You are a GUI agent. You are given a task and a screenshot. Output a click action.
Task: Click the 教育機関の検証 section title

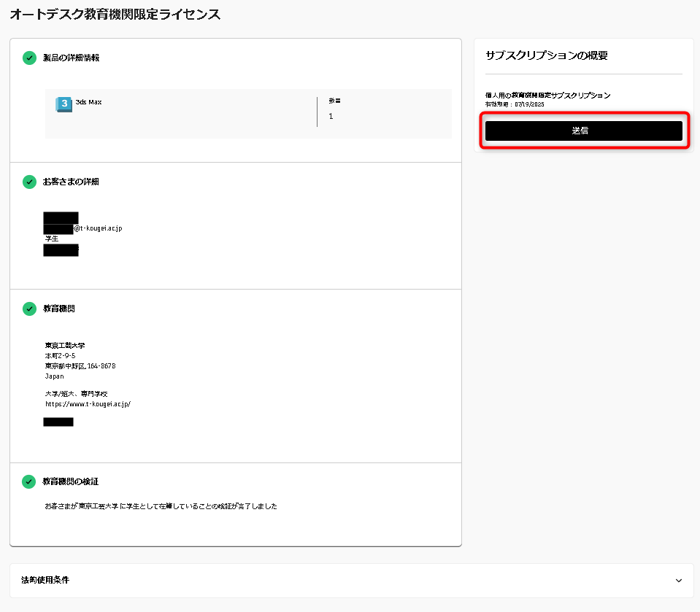point(70,481)
